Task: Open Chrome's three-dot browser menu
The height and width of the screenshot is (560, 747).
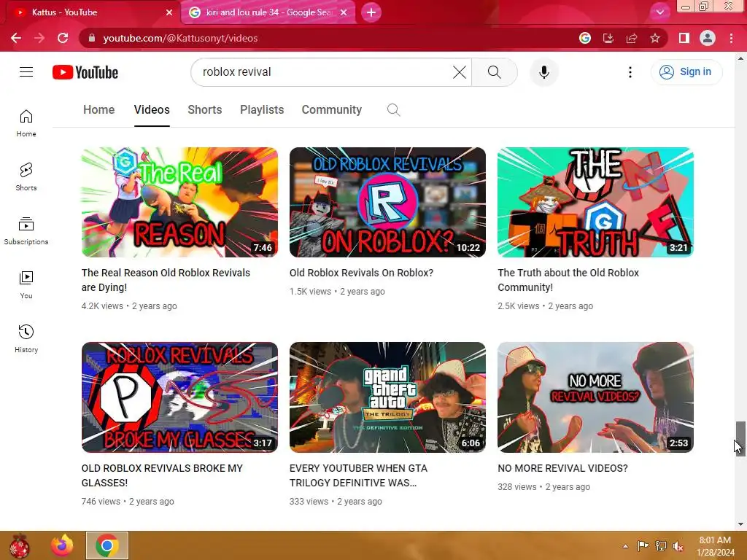Action: click(x=731, y=38)
